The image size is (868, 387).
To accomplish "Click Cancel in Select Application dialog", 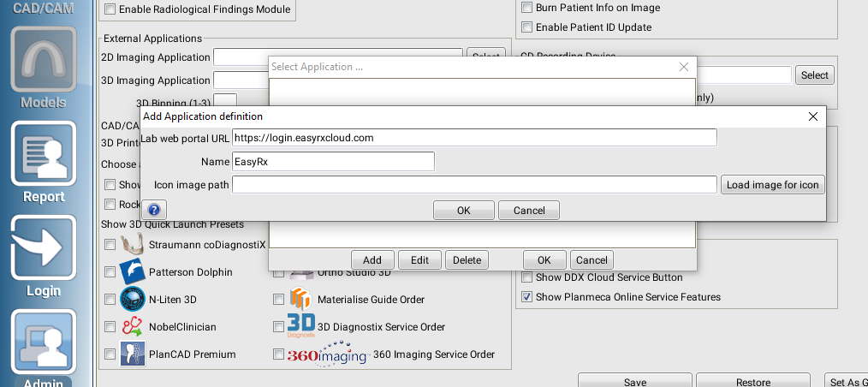I will click(x=592, y=259).
